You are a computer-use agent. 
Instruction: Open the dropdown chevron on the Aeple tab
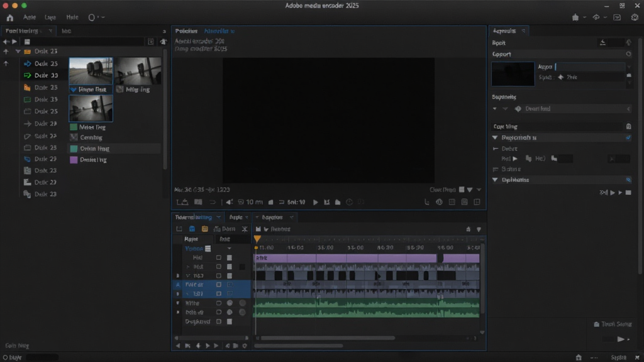click(x=247, y=217)
